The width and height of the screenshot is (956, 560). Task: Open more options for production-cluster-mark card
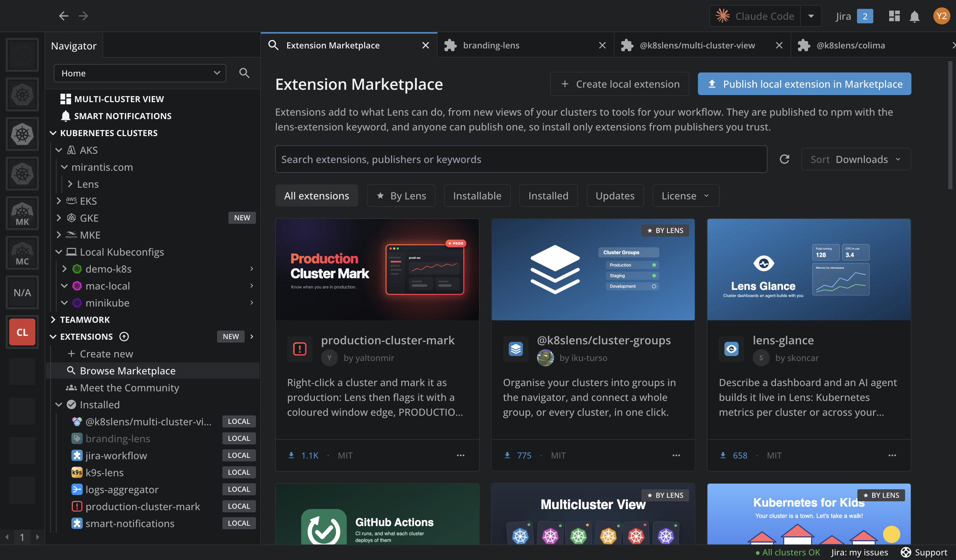pyautogui.click(x=460, y=455)
